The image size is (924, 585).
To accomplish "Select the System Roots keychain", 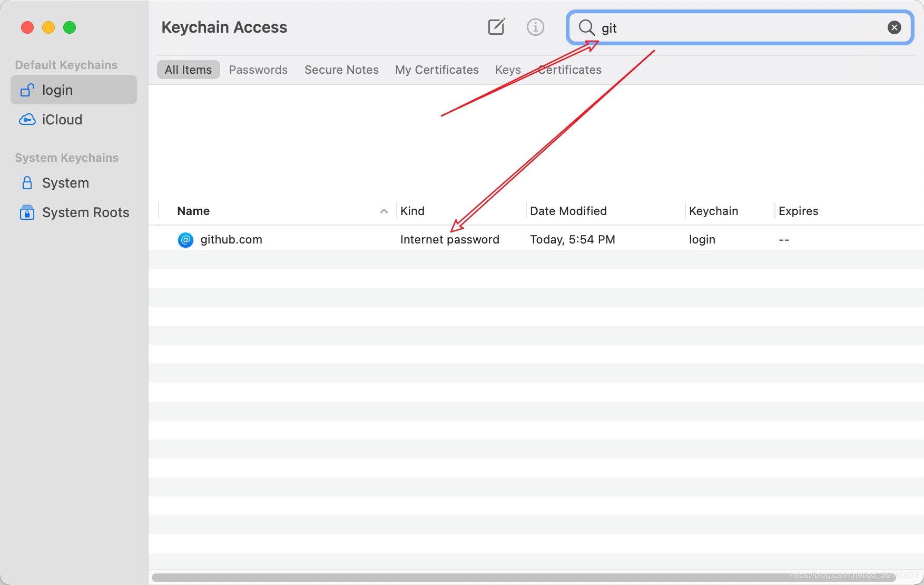I will pyautogui.click(x=74, y=212).
